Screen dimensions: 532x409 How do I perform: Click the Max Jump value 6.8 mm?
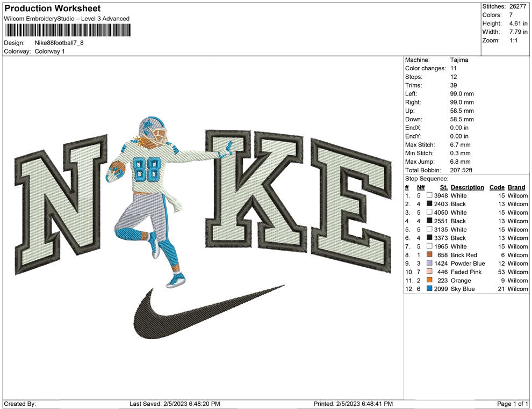coord(460,162)
